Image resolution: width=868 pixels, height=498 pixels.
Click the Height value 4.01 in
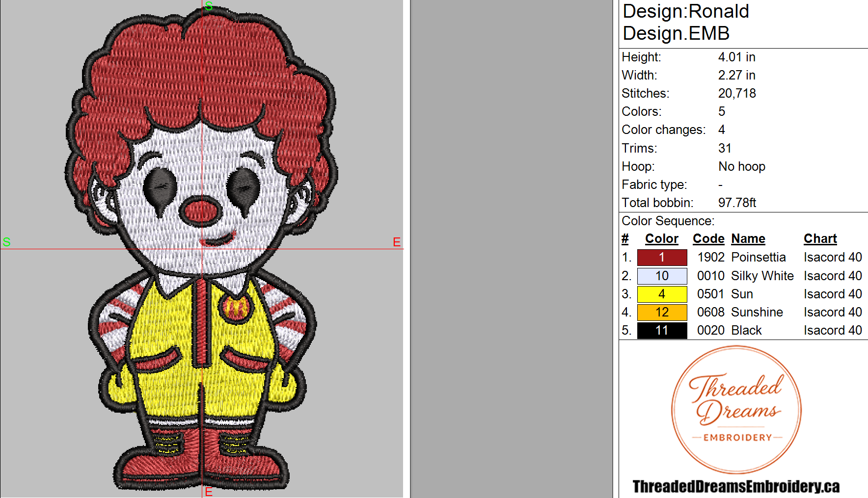click(736, 57)
